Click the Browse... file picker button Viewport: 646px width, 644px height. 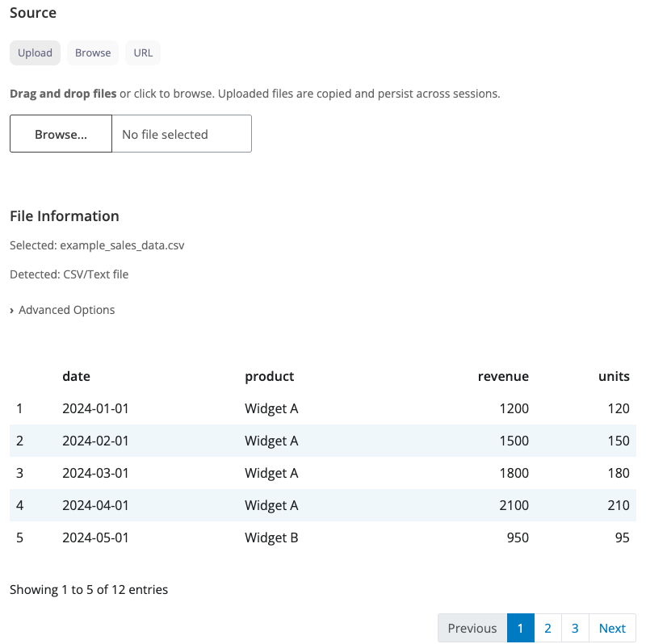61,134
